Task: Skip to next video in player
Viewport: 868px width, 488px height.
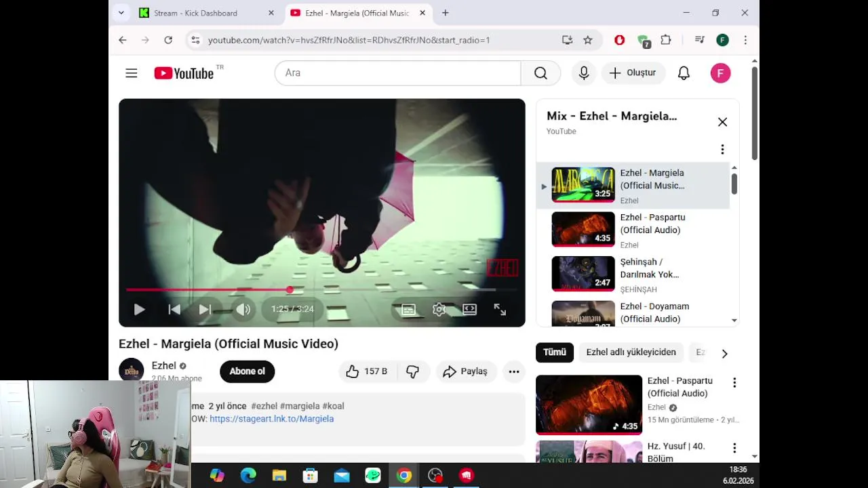Action: point(205,309)
